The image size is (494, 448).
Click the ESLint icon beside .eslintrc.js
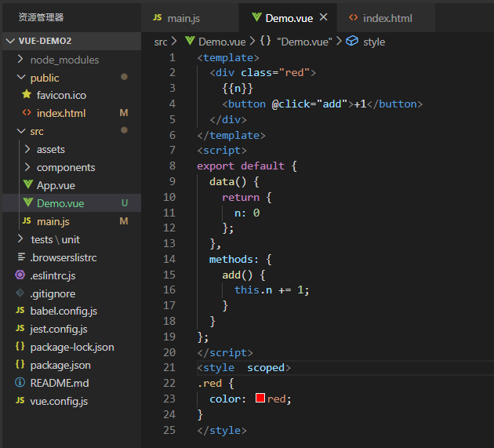[20, 275]
